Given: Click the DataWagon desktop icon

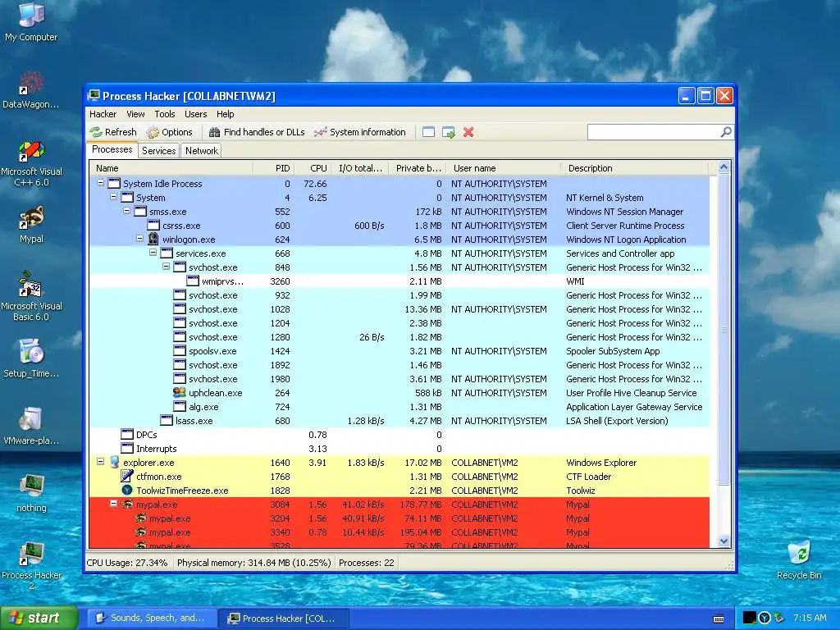Looking at the screenshot, I should point(31,89).
